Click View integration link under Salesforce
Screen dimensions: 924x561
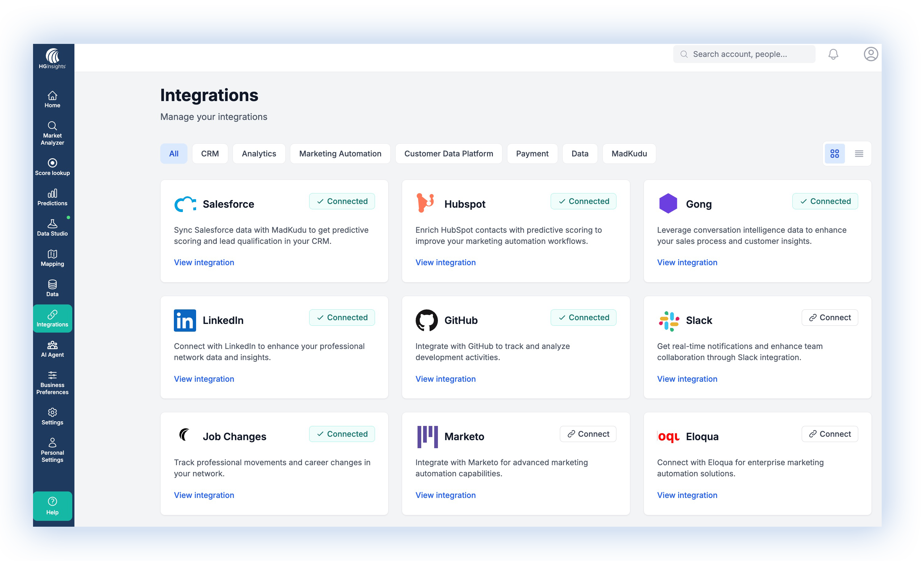pyautogui.click(x=204, y=262)
